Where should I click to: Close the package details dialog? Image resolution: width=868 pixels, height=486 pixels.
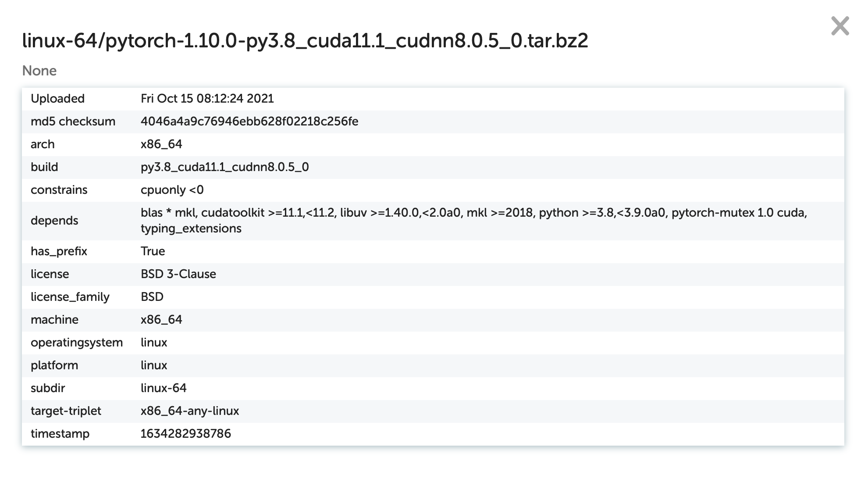[840, 26]
